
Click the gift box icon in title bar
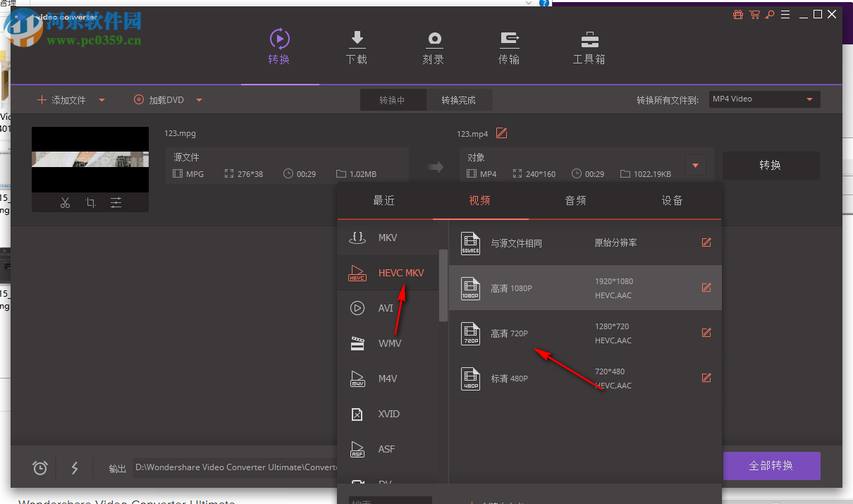(738, 14)
